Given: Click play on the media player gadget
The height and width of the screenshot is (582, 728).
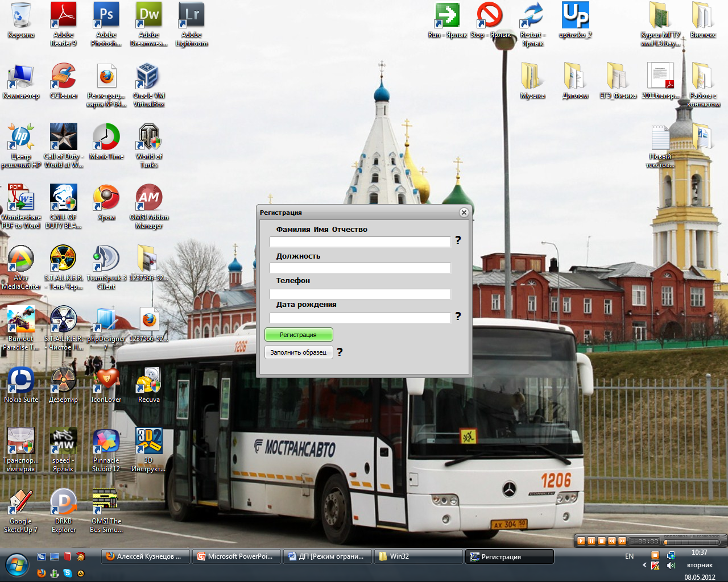Looking at the screenshot, I should click(581, 541).
